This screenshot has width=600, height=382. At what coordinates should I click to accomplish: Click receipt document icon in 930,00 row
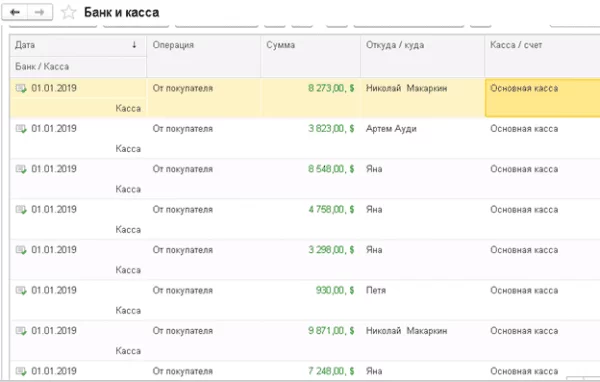[21, 291]
